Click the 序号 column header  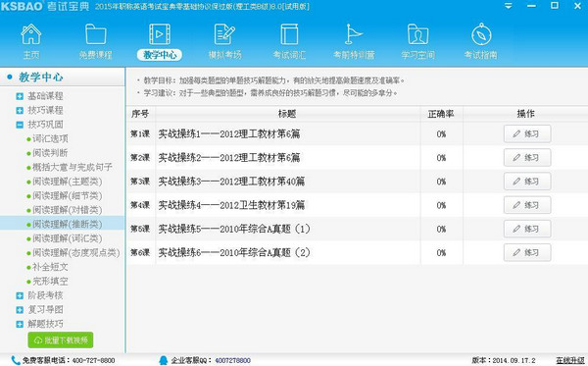[x=140, y=114]
